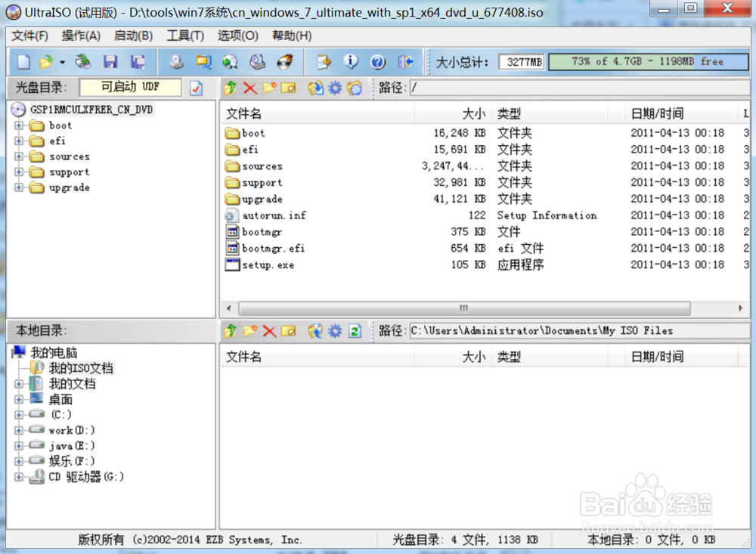The height and width of the screenshot is (554, 756).
Task: Click New Folder icon in local pane
Action: 249,331
